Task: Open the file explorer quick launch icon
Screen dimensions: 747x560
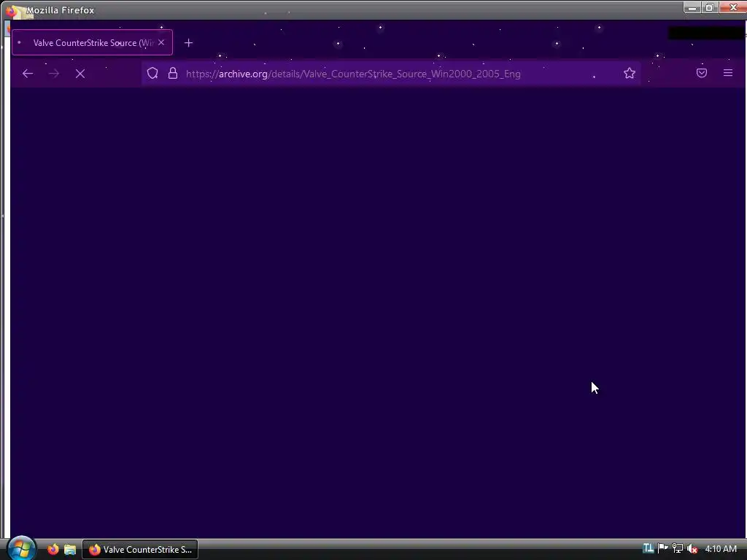Action: pos(70,549)
